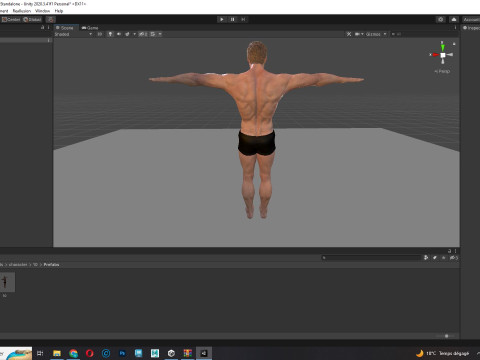Open the Unity icon in the taskbar
Image resolution: width=480 pixels, height=360 pixels.
coord(171,353)
